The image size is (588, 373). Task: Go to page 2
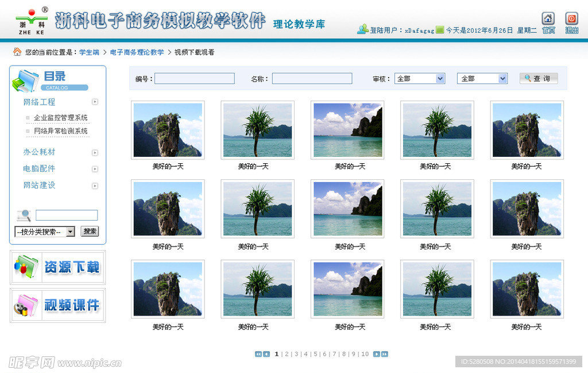[287, 354]
